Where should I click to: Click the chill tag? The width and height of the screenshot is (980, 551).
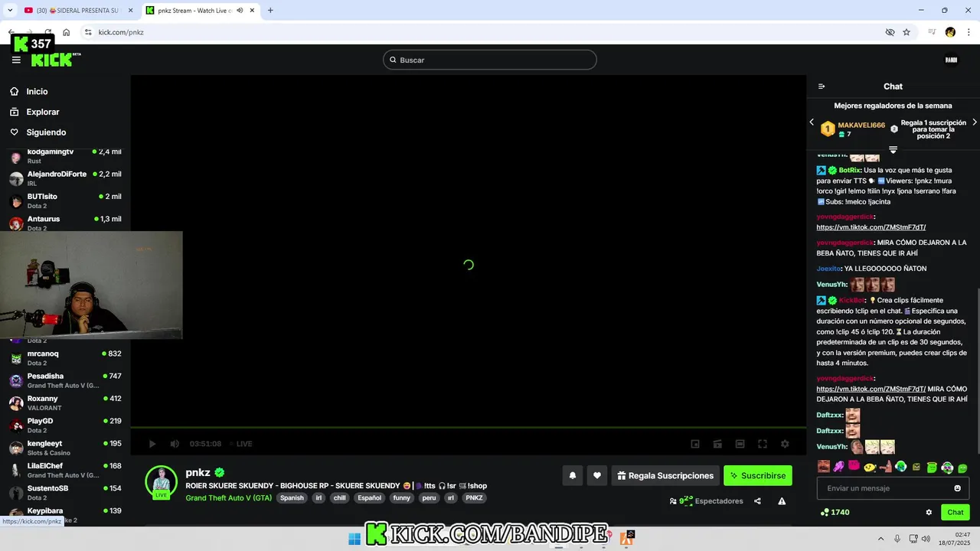click(339, 497)
